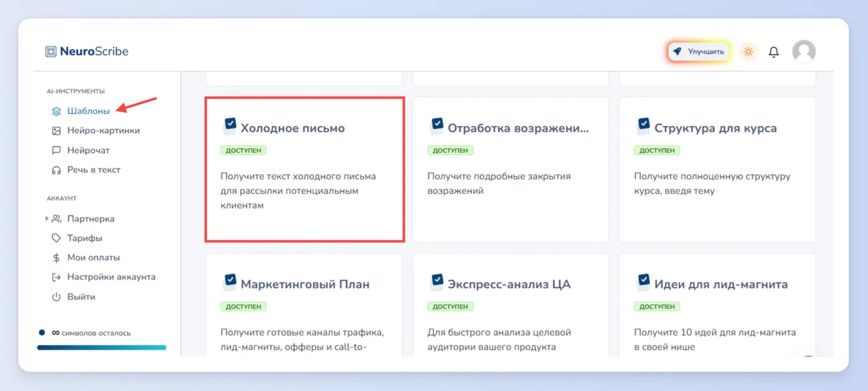Click the Мои оплаты dollar icon
Screen dimensions: 868x391
[x=56, y=258]
